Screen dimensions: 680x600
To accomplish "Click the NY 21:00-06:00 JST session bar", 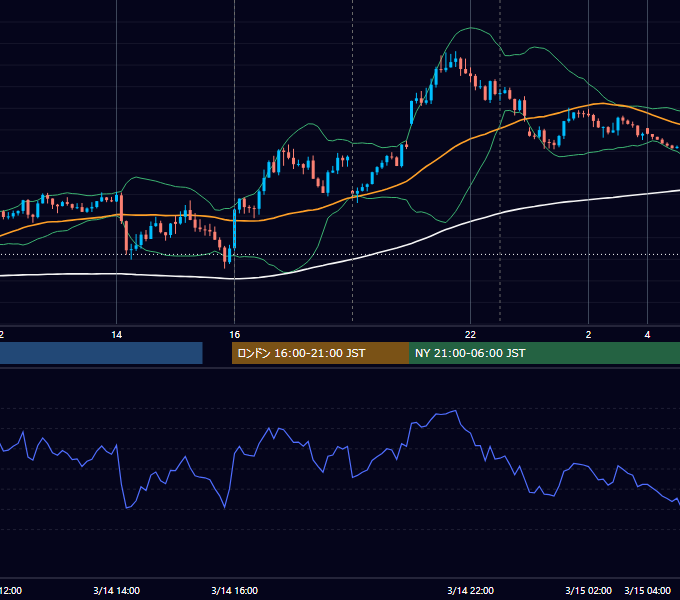I will [x=544, y=353].
